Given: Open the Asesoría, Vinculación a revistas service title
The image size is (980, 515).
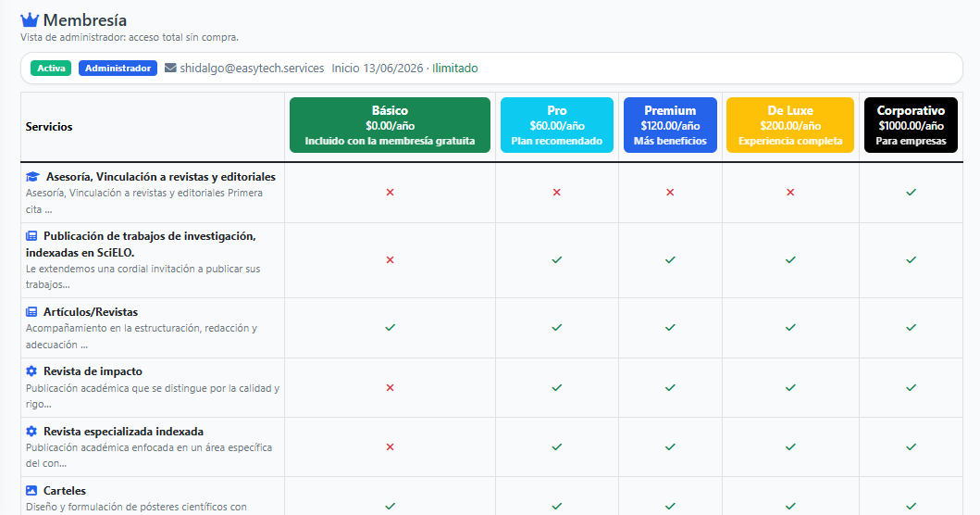Looking at the screenshot, I should [161, 177].
